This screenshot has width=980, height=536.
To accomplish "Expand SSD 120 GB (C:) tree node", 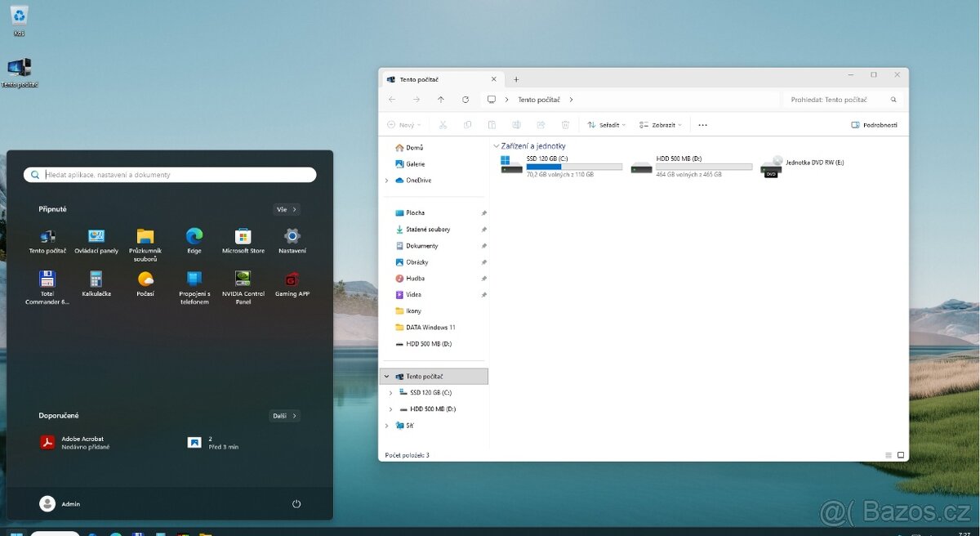I will point(390,393).
